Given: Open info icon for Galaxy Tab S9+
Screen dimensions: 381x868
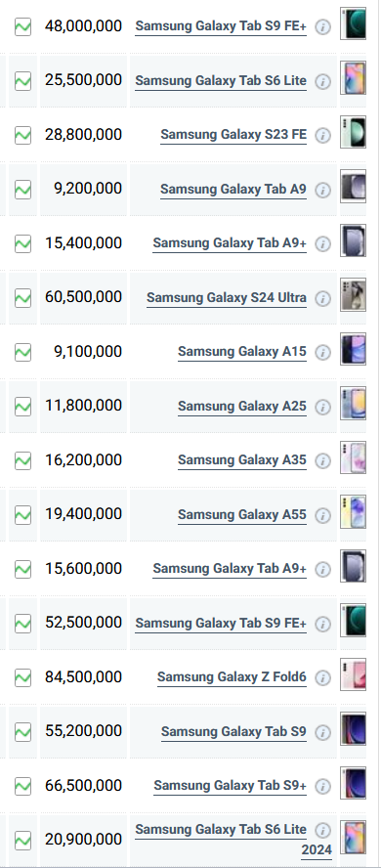Looking at the screenshot, I should (x=323, y=786).
